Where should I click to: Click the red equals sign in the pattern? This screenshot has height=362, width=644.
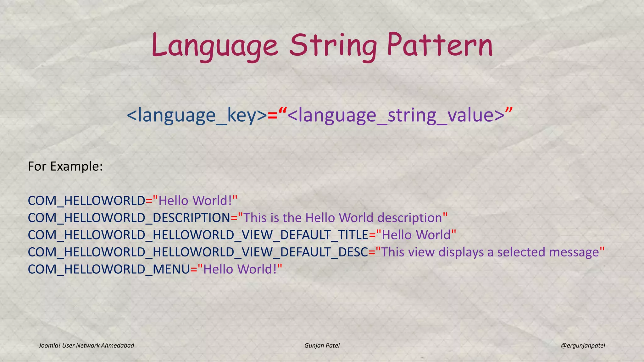click(272, 115)
